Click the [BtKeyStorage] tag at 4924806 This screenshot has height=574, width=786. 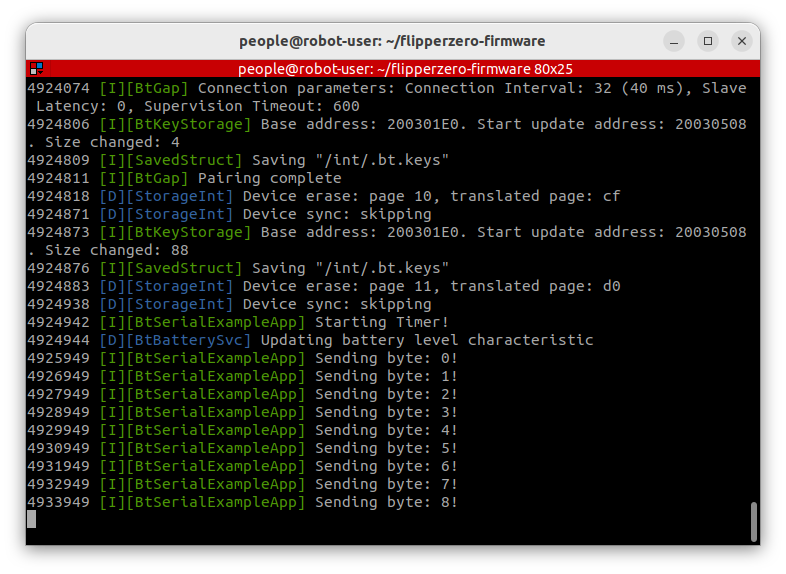188,124
